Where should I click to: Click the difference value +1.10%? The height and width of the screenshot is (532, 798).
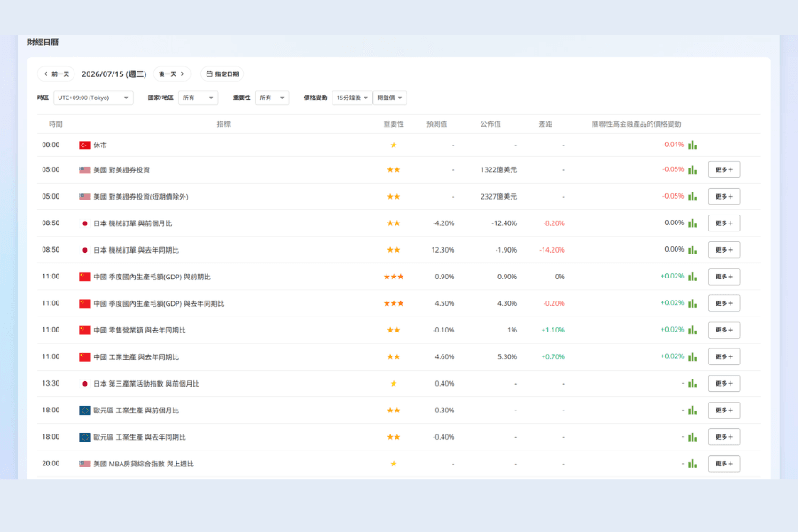click(553, 330)
